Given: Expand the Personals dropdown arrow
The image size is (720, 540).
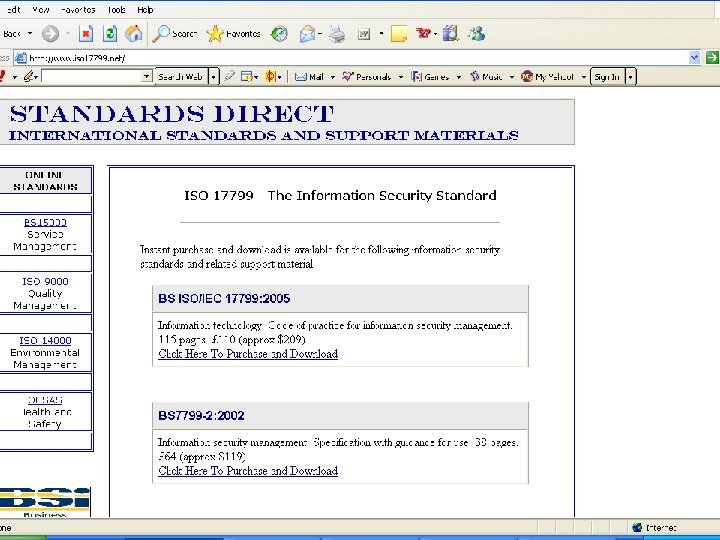Looking at the screenshot, I should (x=400, y=77).
